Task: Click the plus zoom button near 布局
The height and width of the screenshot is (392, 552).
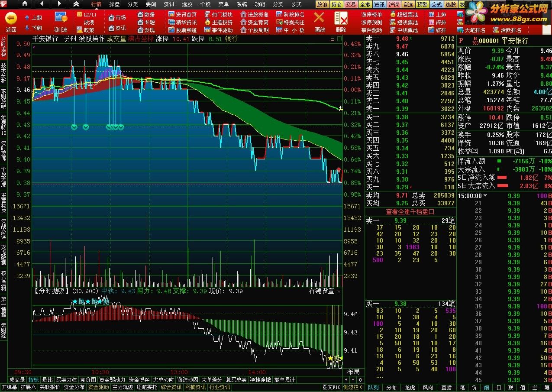Action: pos(346,380)
